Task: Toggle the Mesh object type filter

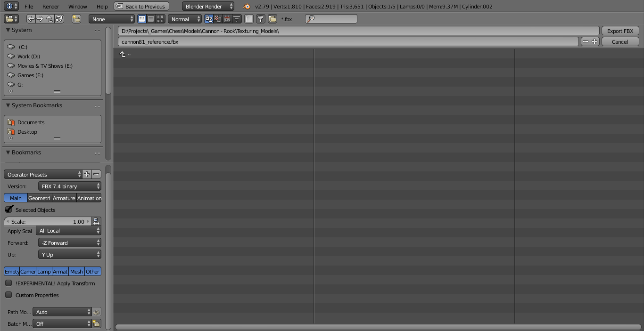Action: [76, 271]
